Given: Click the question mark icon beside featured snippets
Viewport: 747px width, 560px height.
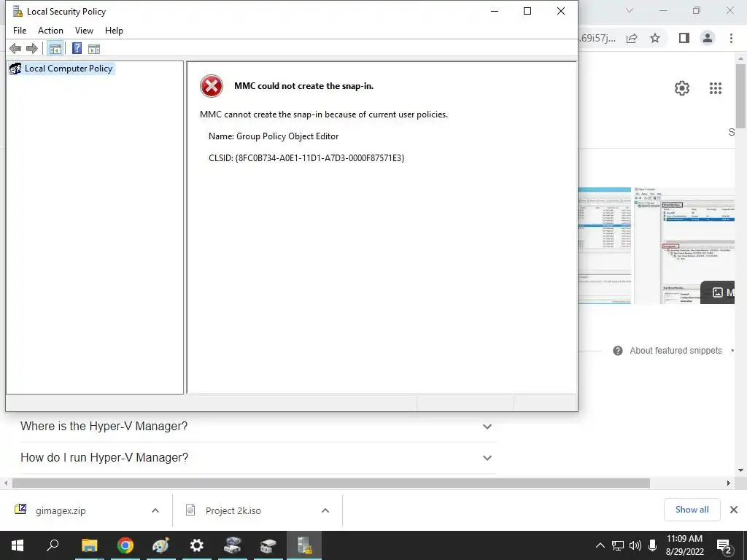Looking at the screenshot, I should click(x=618, y=351).
